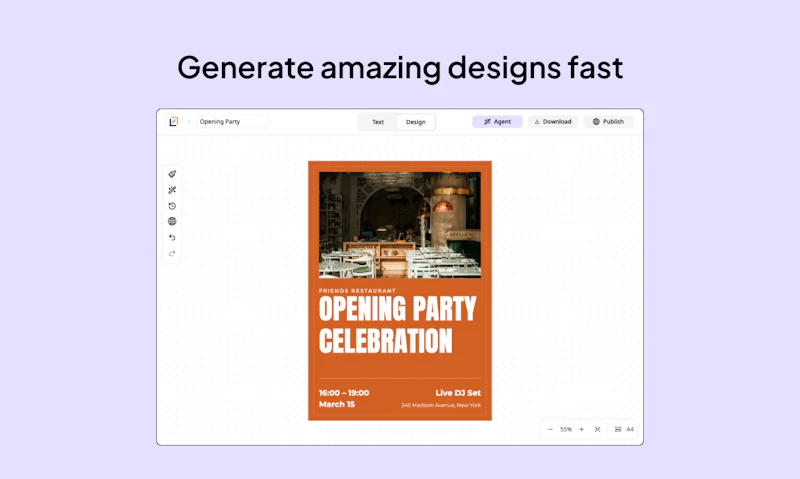Fit design to screen icon

click(597, 430)
